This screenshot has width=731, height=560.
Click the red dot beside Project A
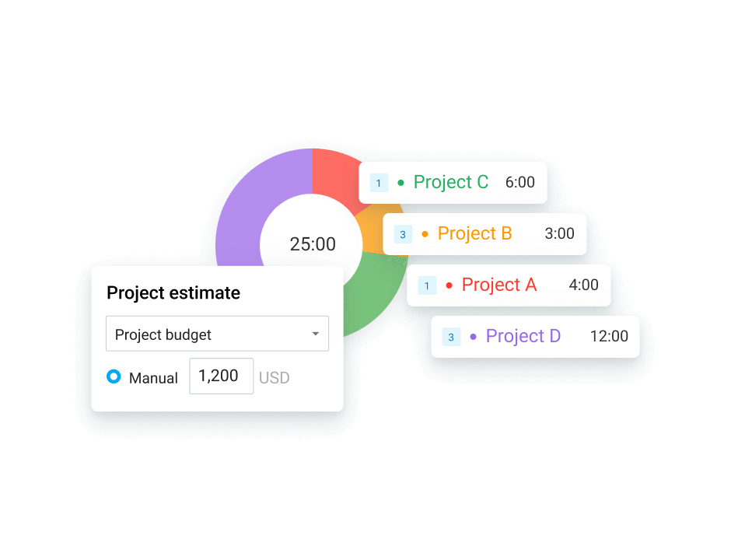tap(449, 285)
